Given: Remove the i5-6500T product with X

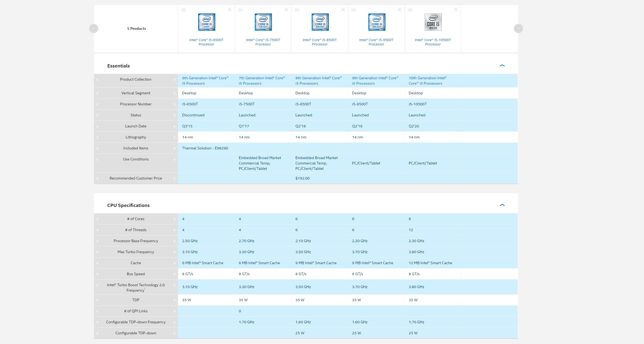Looking at the screenshot, I should click(x=230, y=10).
